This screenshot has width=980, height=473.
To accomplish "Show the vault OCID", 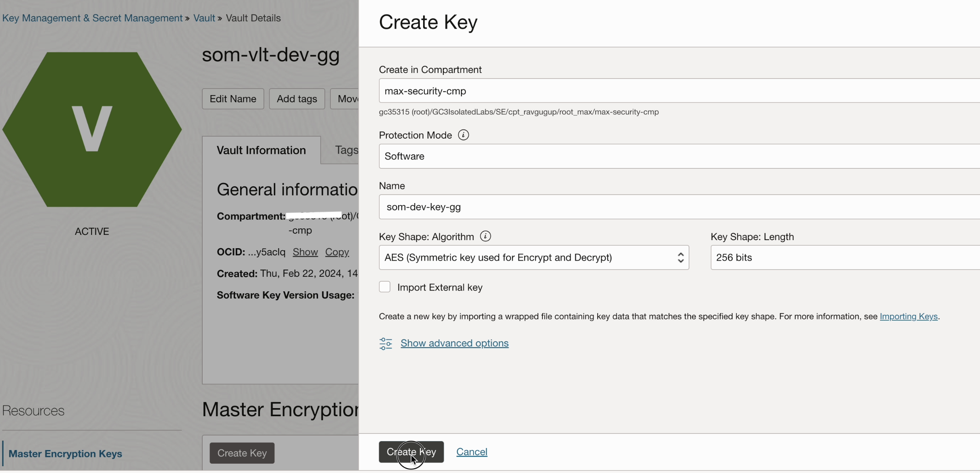I will coord(305,252).
